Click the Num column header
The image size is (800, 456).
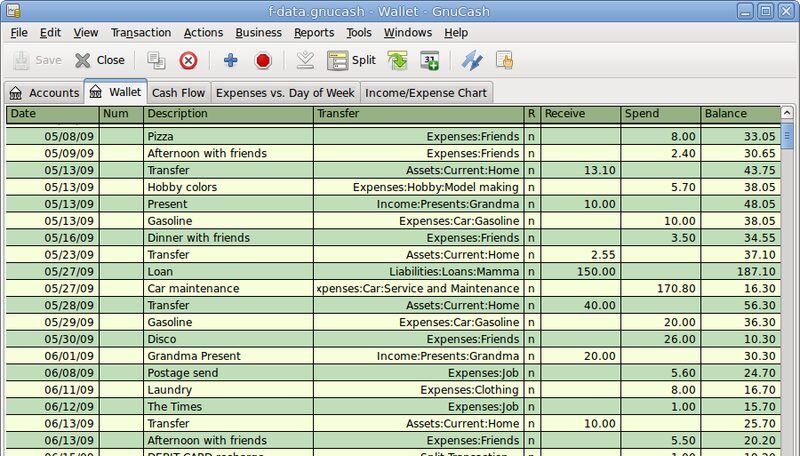[x=121, y=114]
